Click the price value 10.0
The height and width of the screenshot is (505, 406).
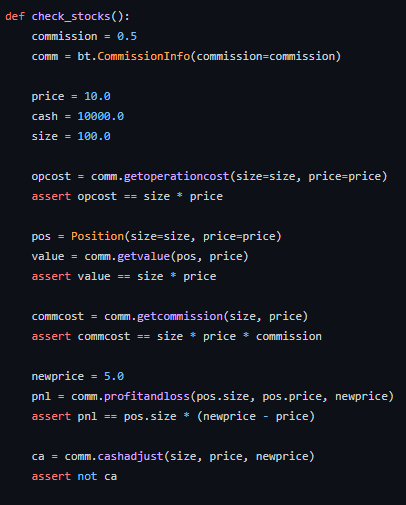pos(97,96)
